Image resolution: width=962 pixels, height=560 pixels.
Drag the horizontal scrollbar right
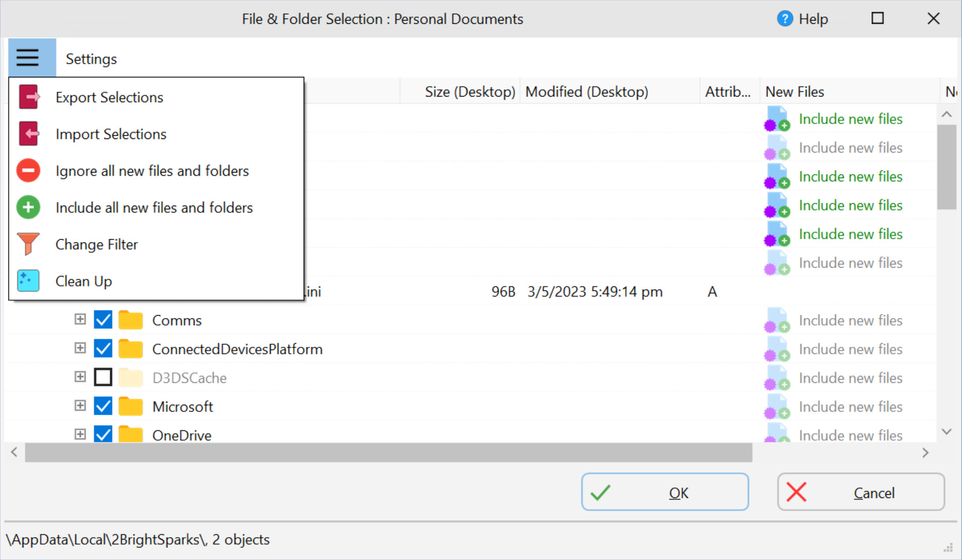[x=925, y=452]
